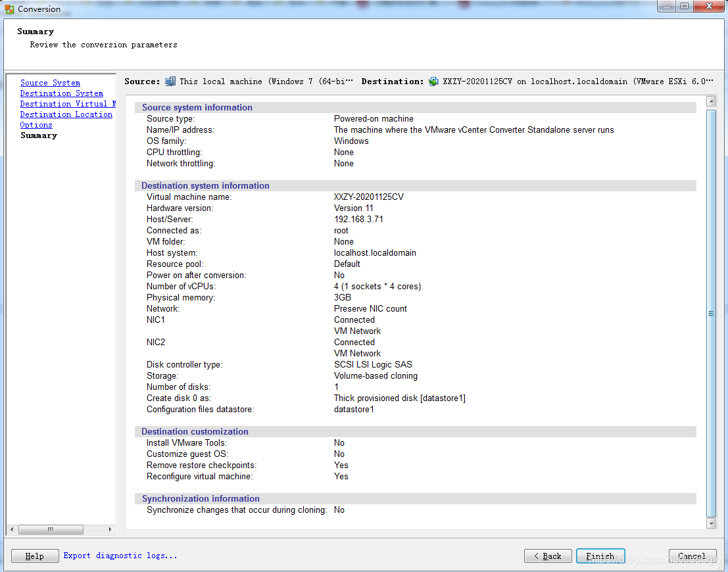This screenshot has width=728, height=572.
Task: Click Install VMware Tools label
Action: (187, 443)
